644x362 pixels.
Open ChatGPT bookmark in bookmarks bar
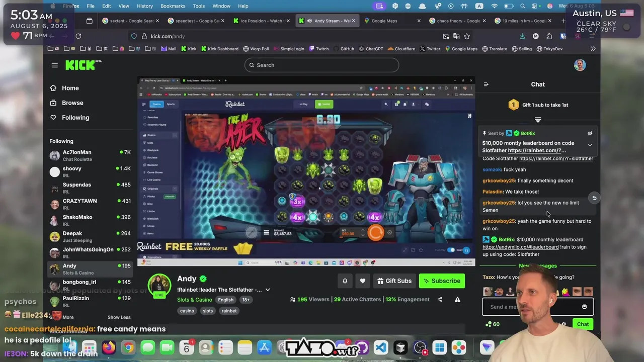[x=371, y=49]
